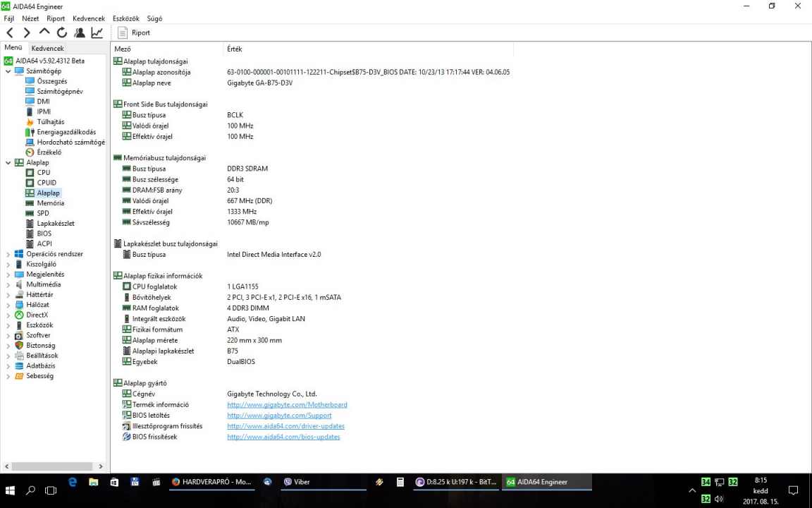Switch to the Kedvencek tab in the sidebar
Image resolution: width=812 pixels, height=508 pixels.
[48, 48]
